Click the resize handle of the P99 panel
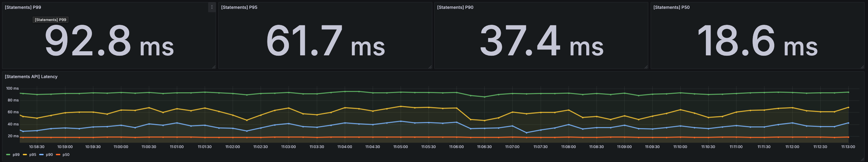The width and height of the screenshot is (868, 162). click(x=214, y=67)
